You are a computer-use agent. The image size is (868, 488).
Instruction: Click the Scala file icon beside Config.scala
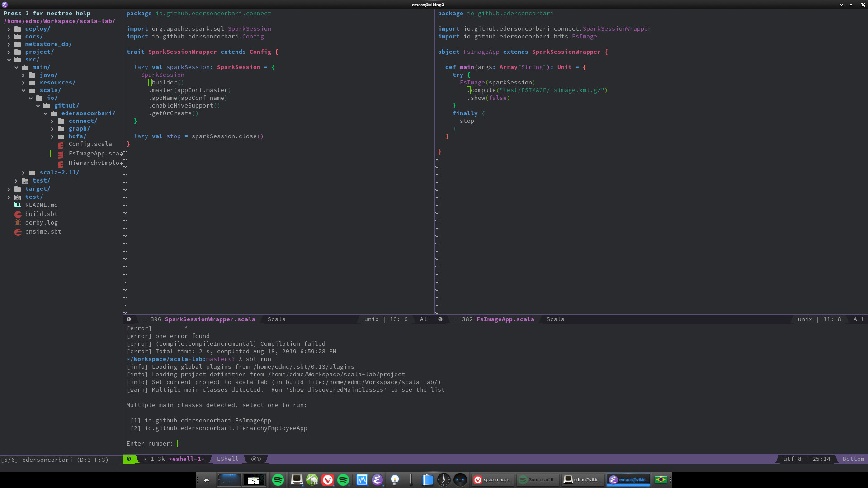(61, 145)
